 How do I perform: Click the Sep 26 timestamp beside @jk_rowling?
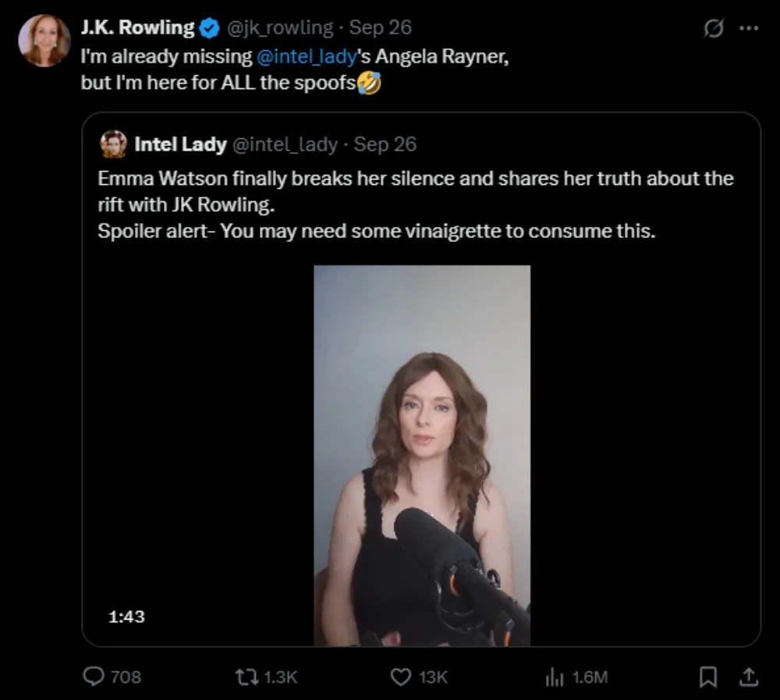(381, 28)
